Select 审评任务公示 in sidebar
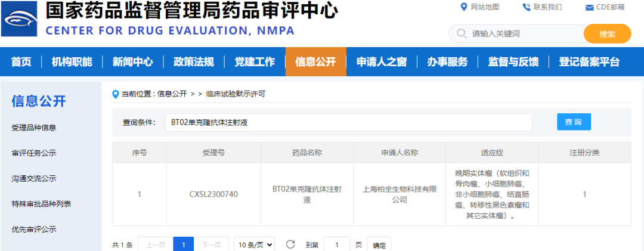 click(34, 154)
